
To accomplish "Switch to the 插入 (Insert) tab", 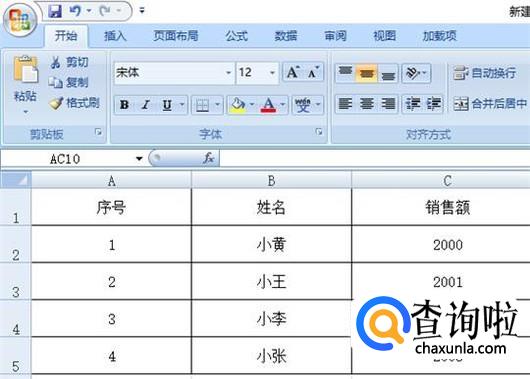I will click(115, 36).
